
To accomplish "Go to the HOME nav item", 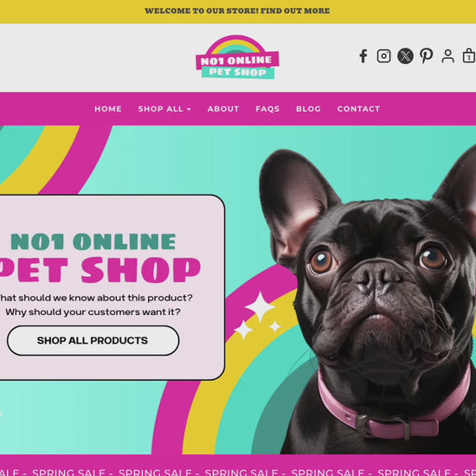I will pyautogui.click(x=108, y=109).
